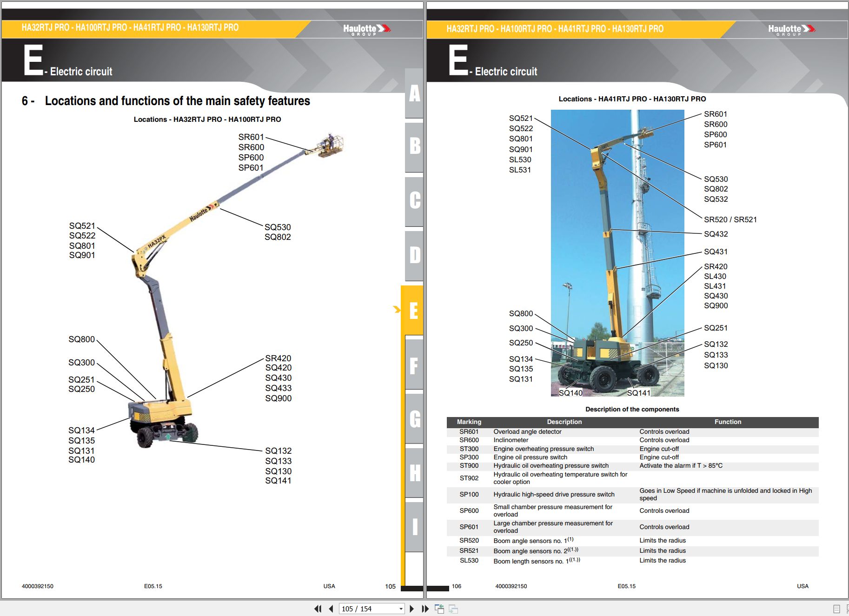Click the SQ140 label under the photo

click(570, 393)
